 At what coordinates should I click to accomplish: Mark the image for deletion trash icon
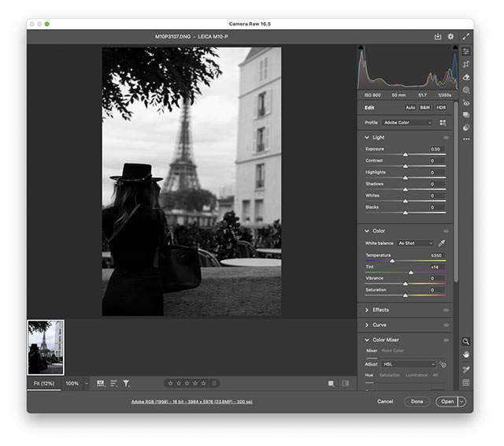point(214,383)
